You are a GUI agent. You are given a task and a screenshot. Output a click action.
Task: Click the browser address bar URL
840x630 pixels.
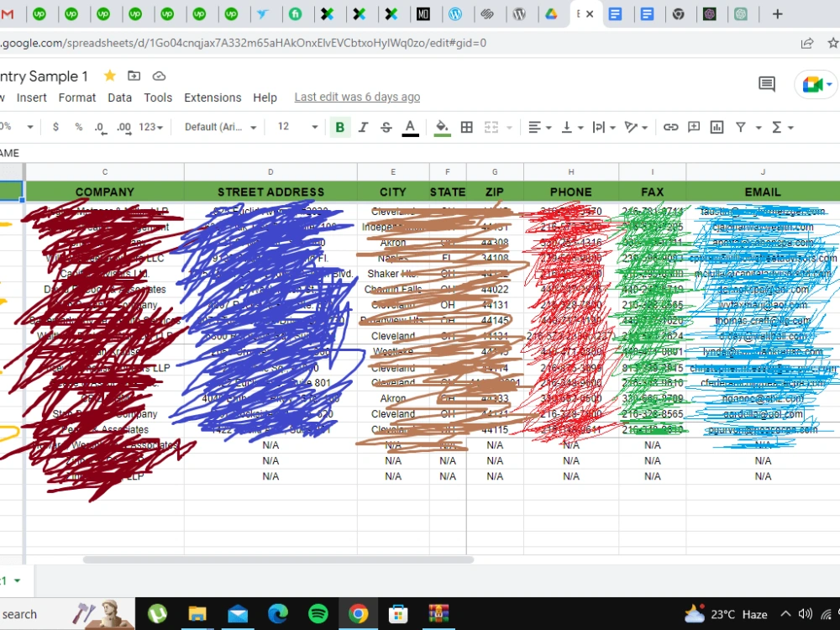244,43
